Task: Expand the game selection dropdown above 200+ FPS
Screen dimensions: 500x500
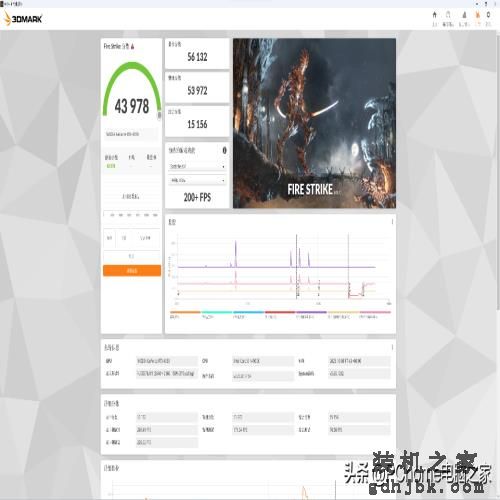Action: tap(197, 166)
